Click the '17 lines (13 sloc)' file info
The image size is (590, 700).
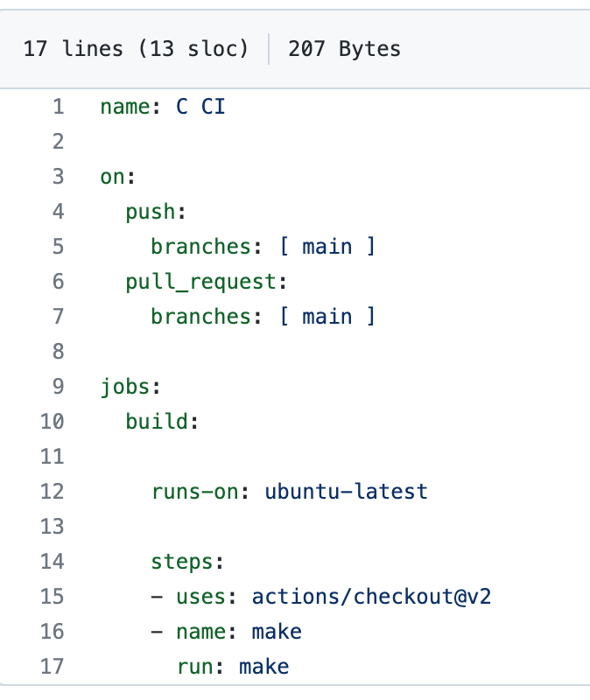tap(136, 49)
